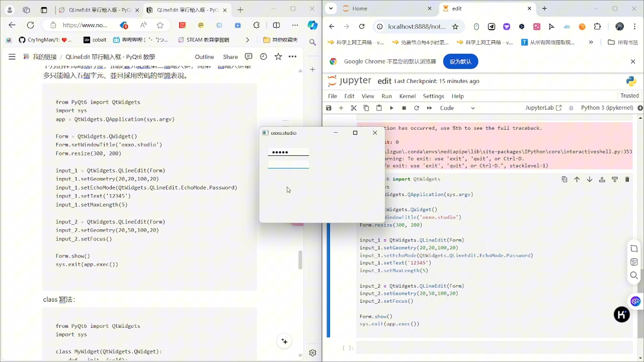Open the Kernel menu
Image resolution: width=644 pixels, height=362 pixels.
pos(407,96)
